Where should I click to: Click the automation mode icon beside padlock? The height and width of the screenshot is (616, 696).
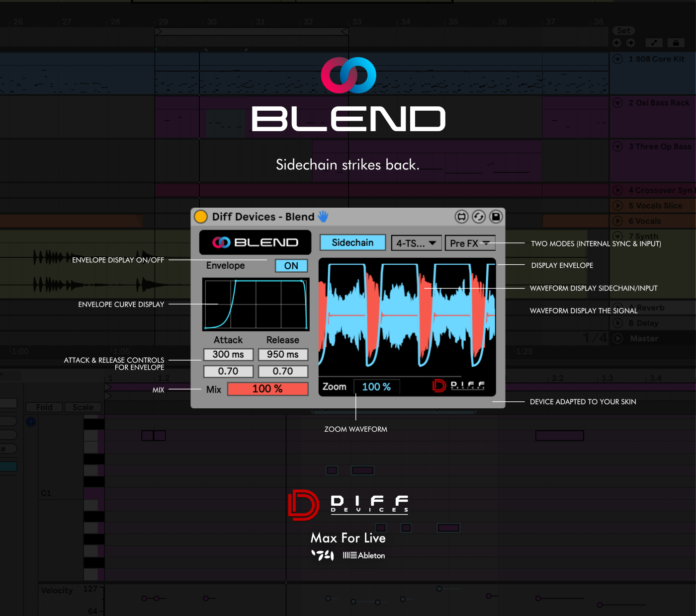pos(654,43)
